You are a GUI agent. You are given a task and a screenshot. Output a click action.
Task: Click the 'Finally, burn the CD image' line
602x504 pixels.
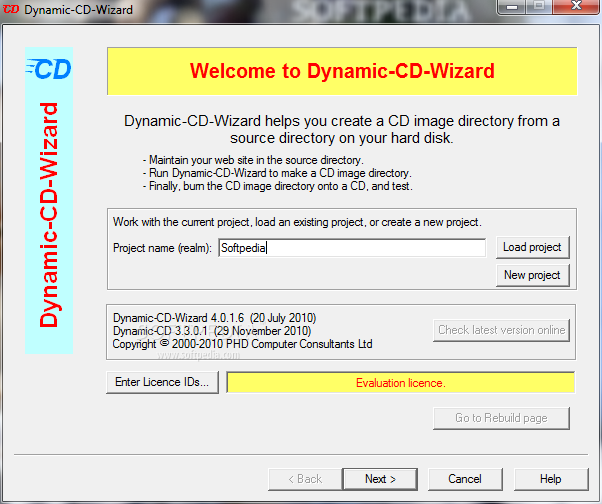[x=278, y=186]
